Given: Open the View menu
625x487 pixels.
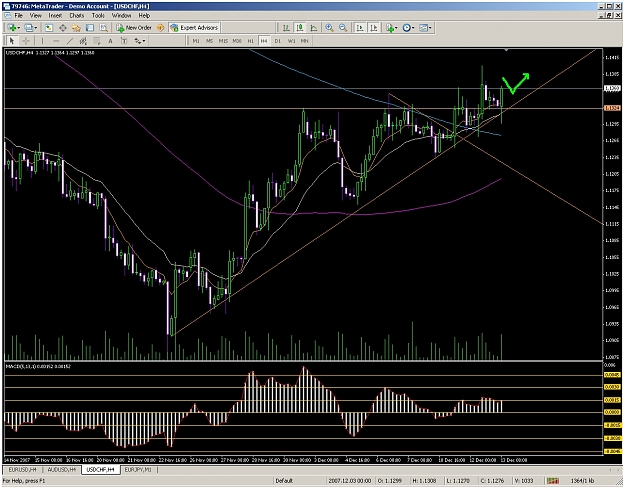Looking at the screenshot, I should (x=35, y=16).
